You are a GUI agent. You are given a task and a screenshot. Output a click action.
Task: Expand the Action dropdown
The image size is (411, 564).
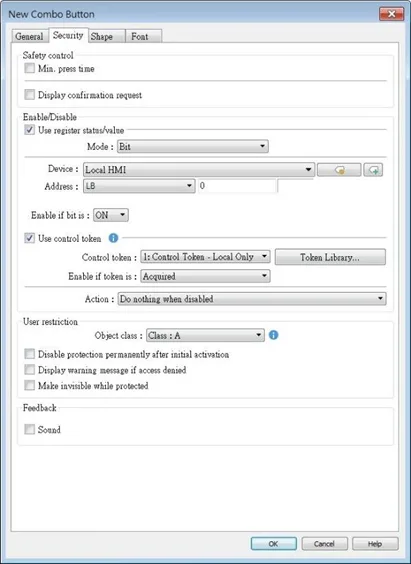[x=252, y=299]
